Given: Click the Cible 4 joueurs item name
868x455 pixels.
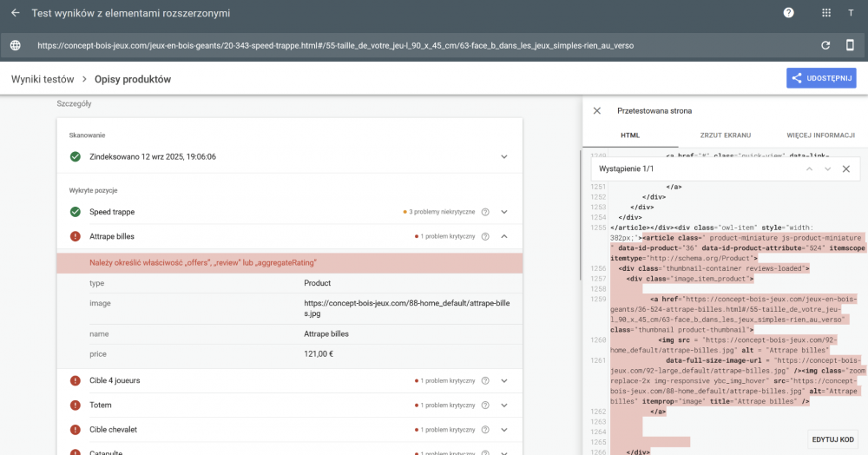Looking at the screenshot, I should [x=115, y=381].
